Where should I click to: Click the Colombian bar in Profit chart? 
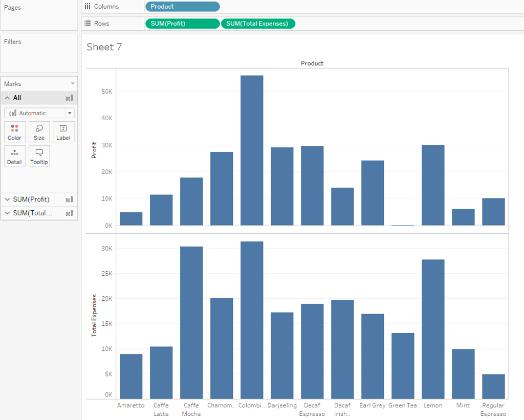[252, 150]
